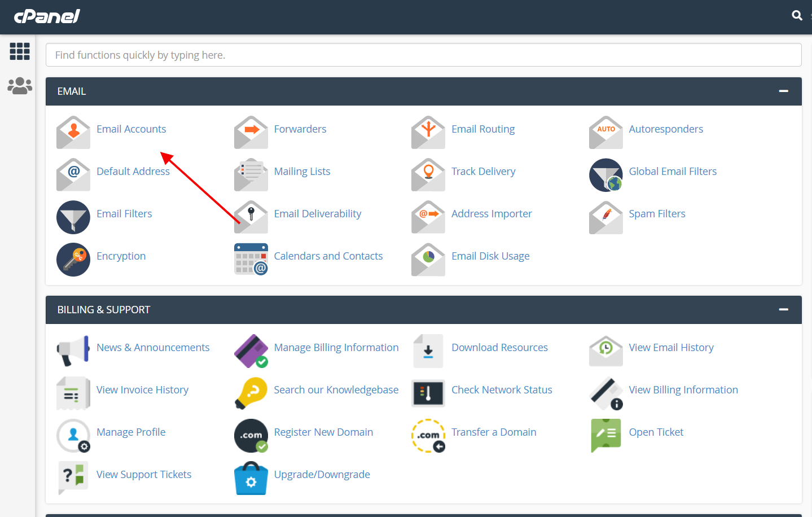Click the Spam Filters pencil icon
Screen dimensions: 812x517
coord(605,217)
